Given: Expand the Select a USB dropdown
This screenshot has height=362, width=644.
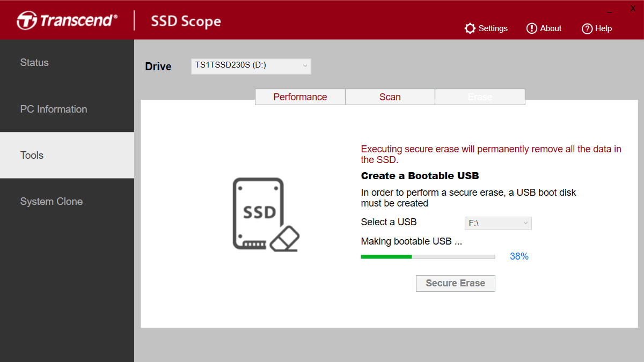Looking at the screenshot, I should [498, 223].
